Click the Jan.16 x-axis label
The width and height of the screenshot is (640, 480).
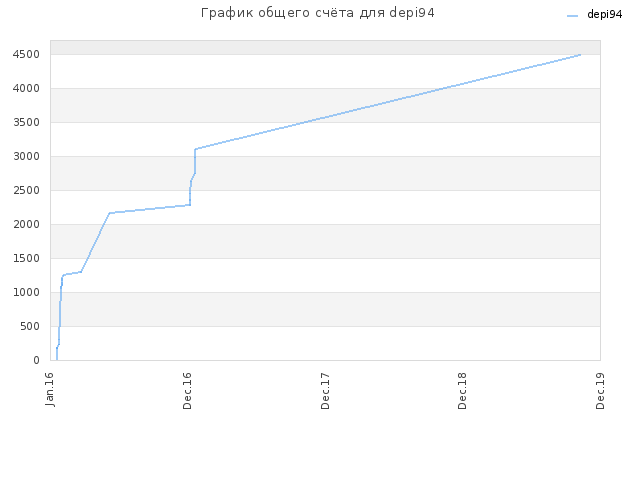(50, 389)
